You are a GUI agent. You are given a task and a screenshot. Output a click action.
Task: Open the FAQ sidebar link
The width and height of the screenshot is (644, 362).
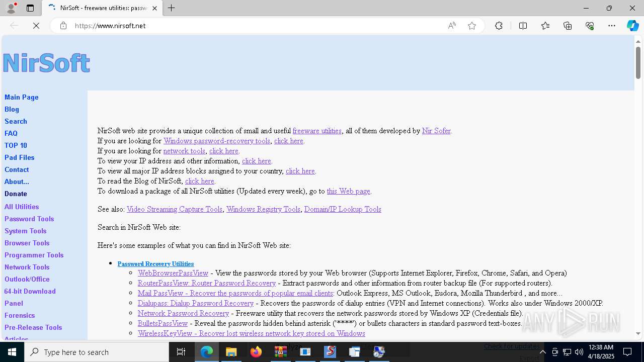pos(11,133)
